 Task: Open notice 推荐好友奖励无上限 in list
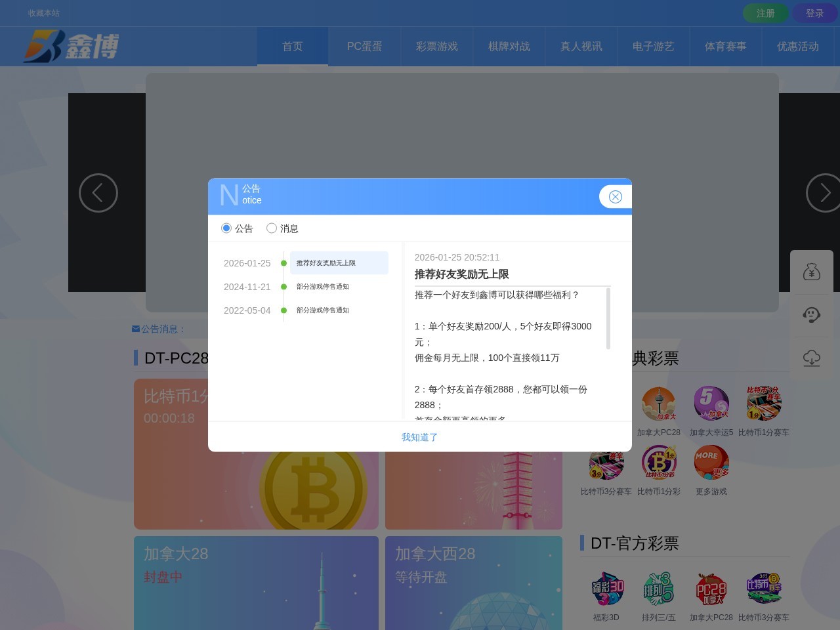[x=339, y=263]
